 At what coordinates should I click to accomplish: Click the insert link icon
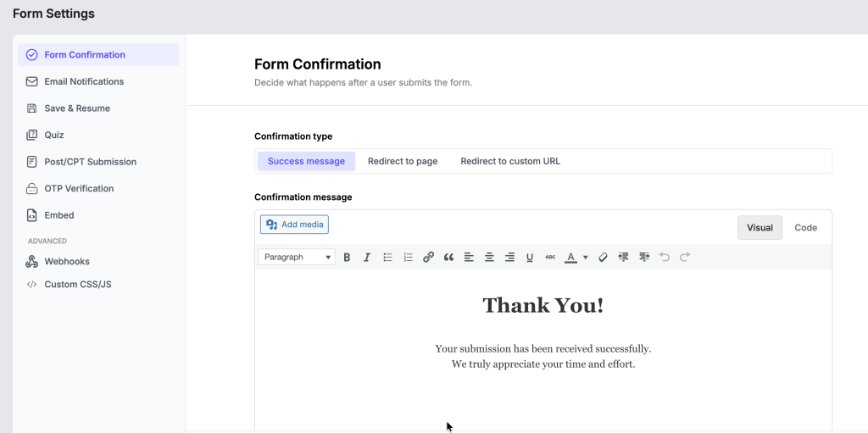tap(428, 257)
